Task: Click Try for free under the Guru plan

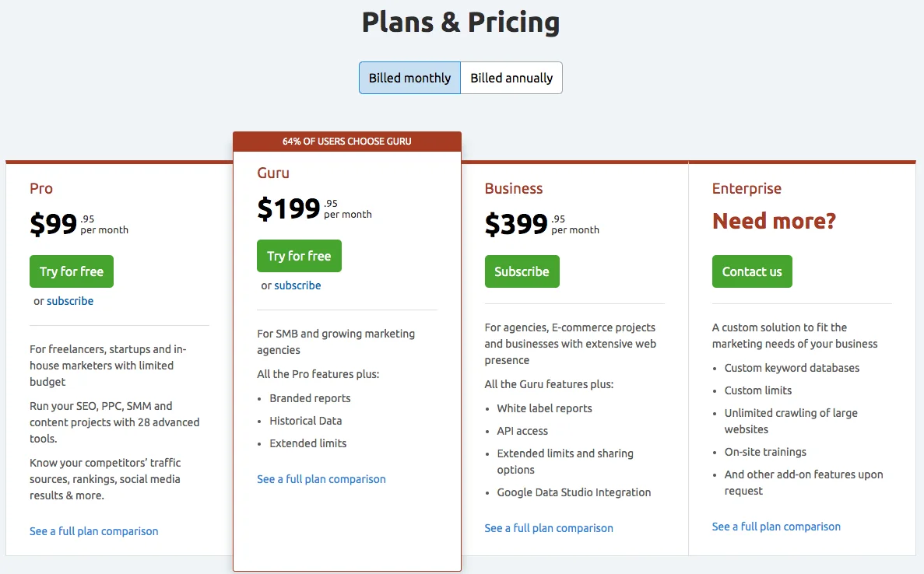Action: (299, 255)
